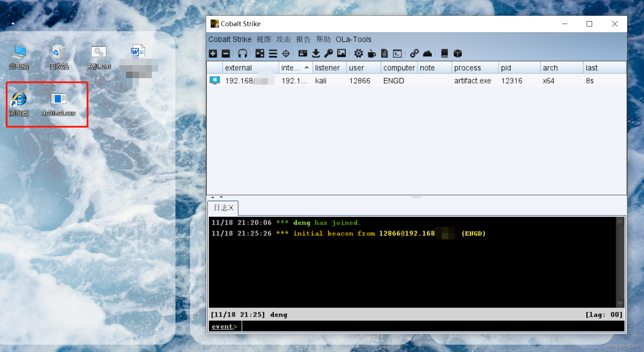Sort sessions by note column header
This screenshot has height=352, width=644.
[x=434, y=68]
